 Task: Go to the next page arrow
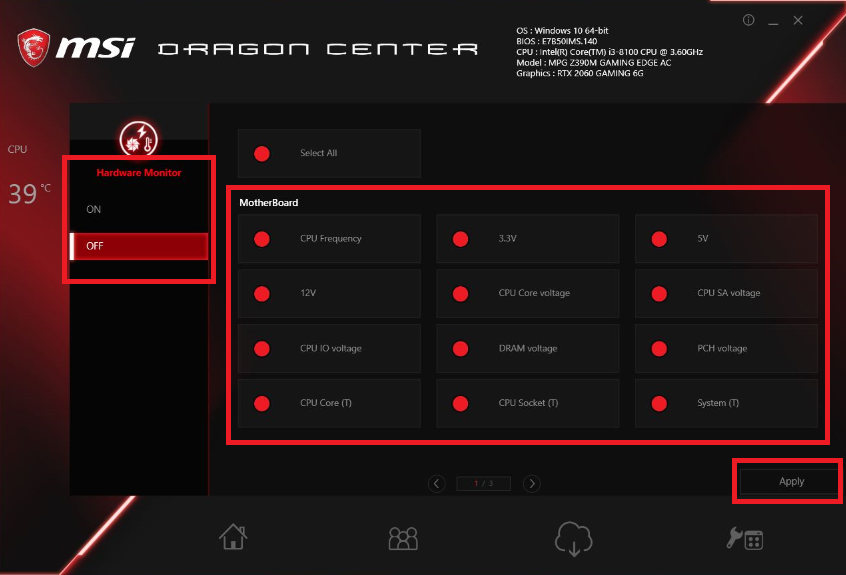pyautogui.click(x=532, y=484)
